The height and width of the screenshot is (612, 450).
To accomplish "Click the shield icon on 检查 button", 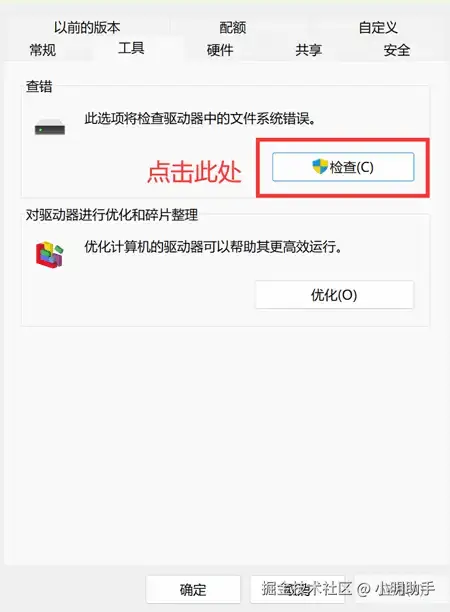I will click(x=320, y=167).
